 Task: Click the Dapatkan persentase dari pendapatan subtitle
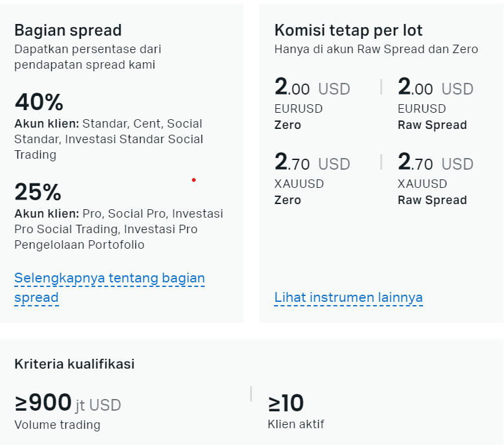tap(87, 57)
